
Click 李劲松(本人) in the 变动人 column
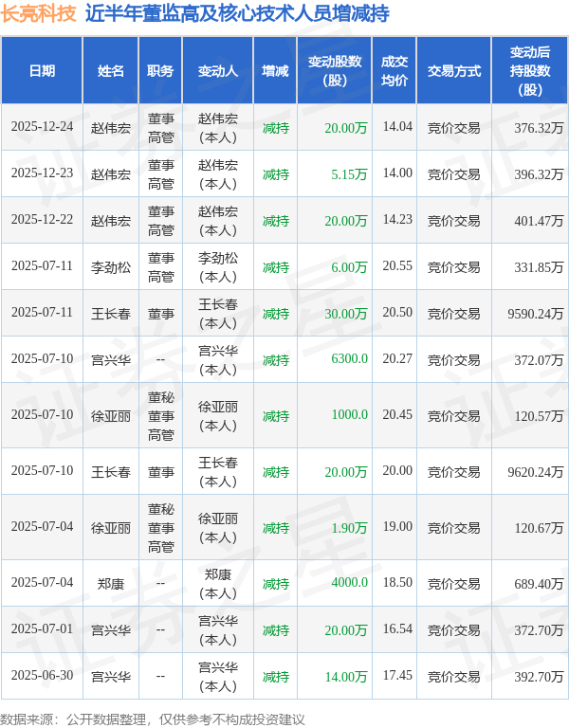[x=218, y=267]
